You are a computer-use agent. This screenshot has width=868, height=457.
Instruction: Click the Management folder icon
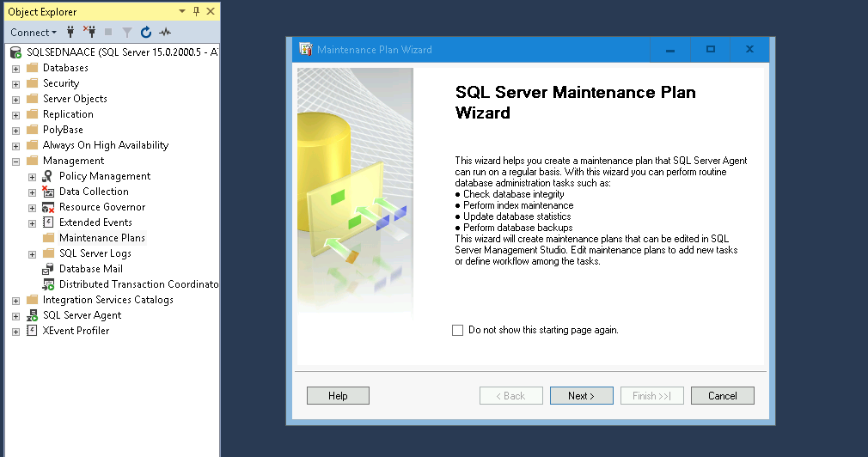point(33,161)
